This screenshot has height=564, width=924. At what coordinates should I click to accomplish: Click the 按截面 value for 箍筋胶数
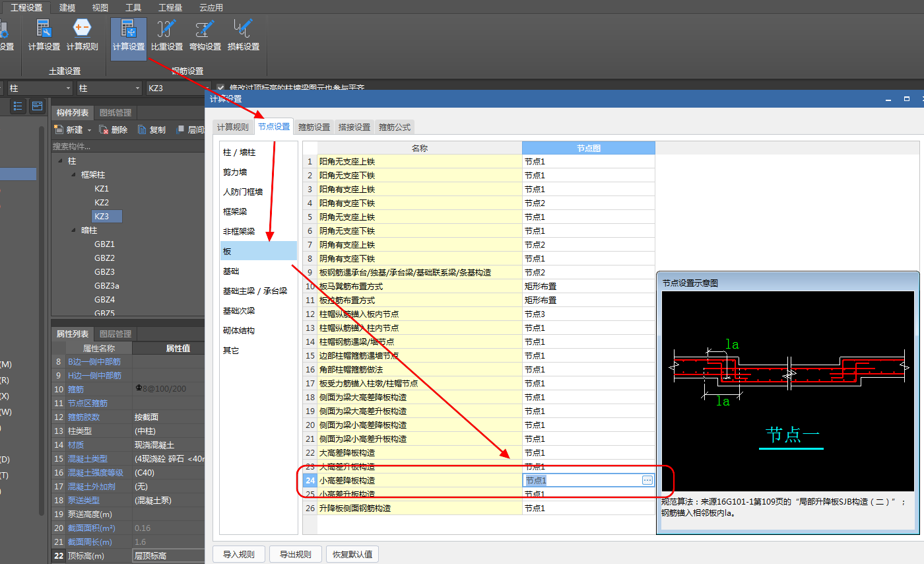[168, 417]
